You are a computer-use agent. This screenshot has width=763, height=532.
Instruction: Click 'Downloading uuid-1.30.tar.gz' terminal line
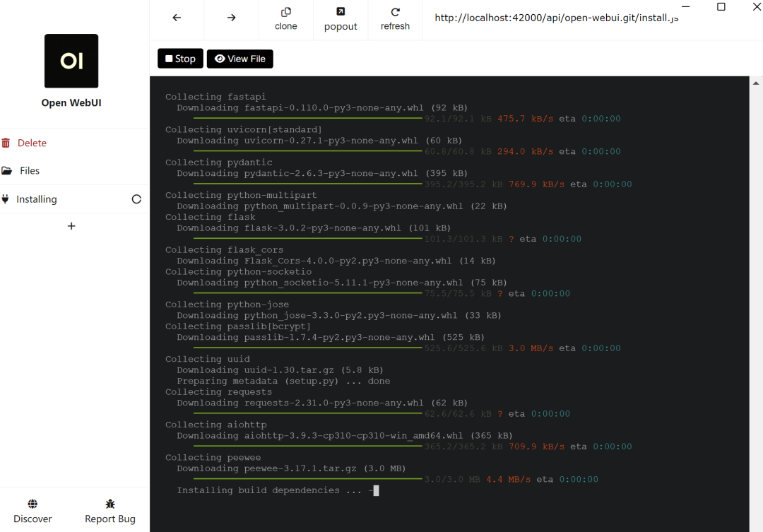280,370
